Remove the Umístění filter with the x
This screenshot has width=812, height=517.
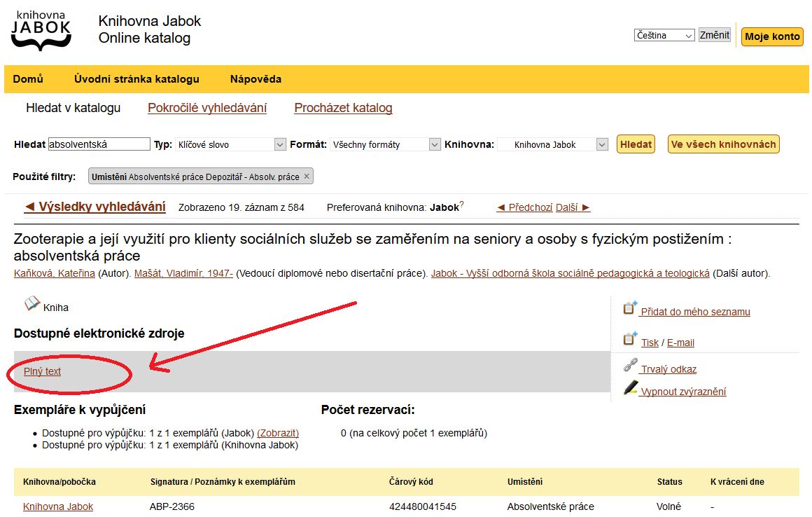click(307, 177)
